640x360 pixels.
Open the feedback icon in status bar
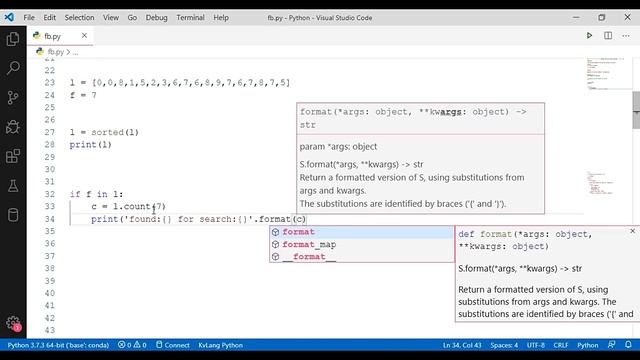click(x=611, y=345)
